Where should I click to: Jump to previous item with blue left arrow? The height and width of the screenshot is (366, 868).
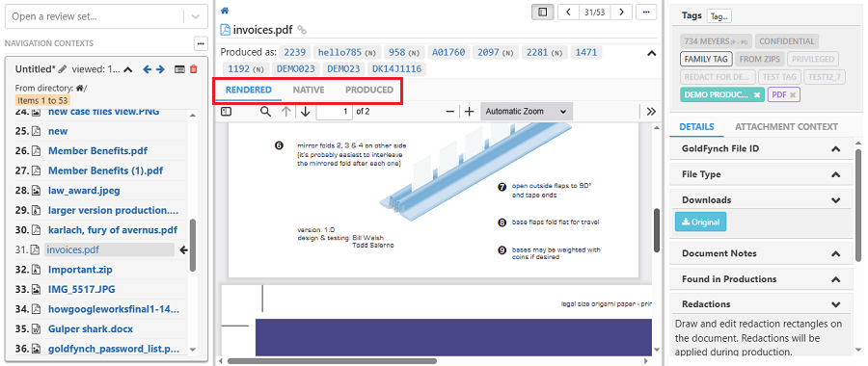pos(147,69)
